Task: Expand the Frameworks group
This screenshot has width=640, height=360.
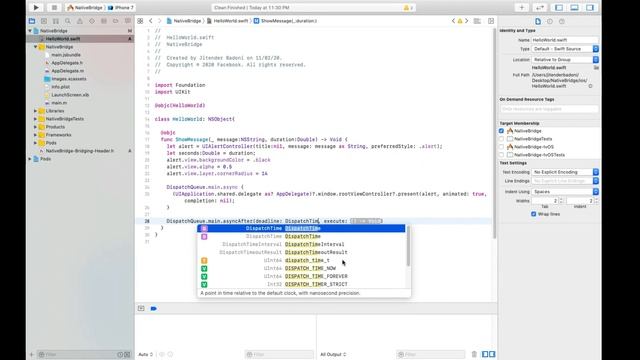Action: (x=36, y=135)
